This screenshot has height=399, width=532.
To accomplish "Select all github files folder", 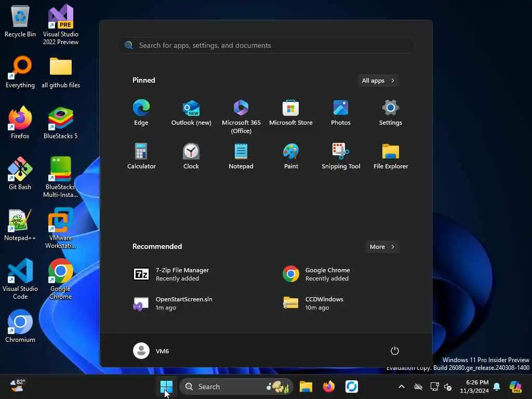I will click(61, 72).
